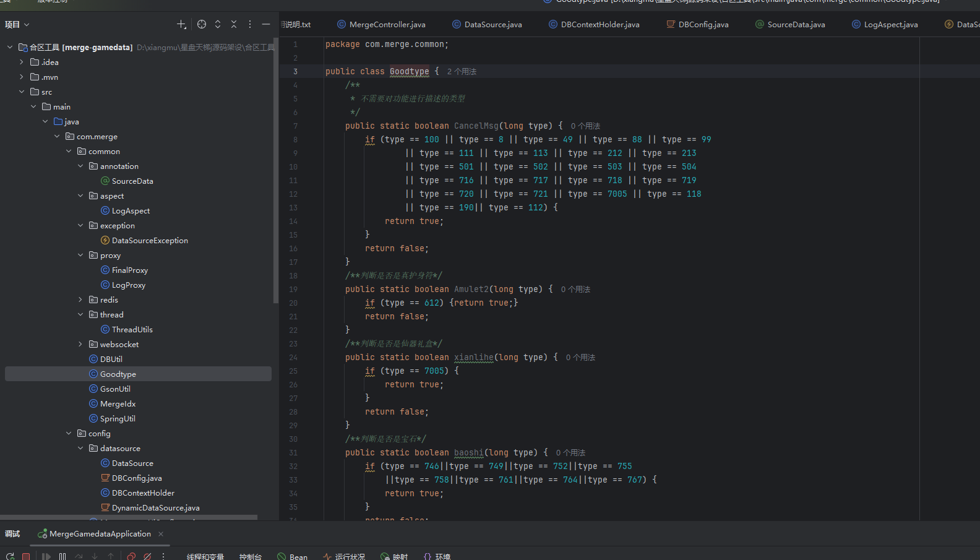Collapse the annotation package
The image size is (980, 560).
point(80,166)
